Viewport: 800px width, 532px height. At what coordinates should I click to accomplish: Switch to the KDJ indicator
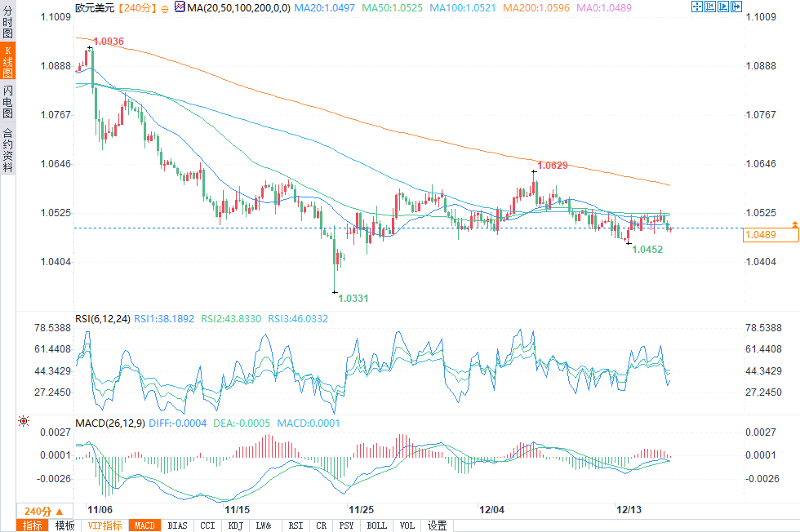point(236,525)
